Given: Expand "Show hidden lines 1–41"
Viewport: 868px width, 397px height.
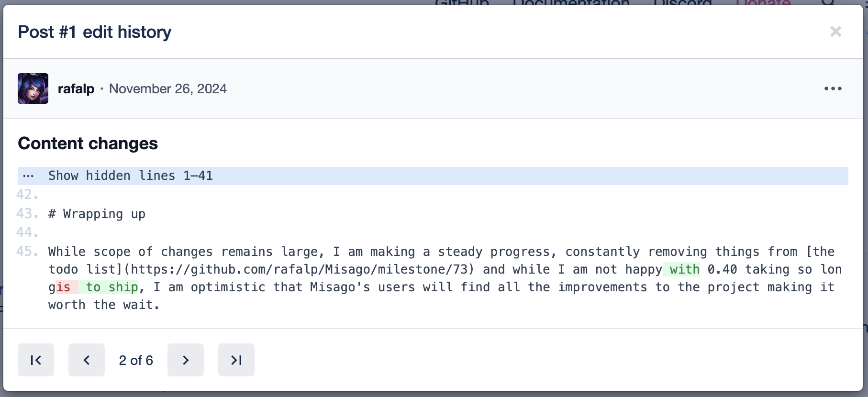Looking at the screenshot, I should point(130,176).
